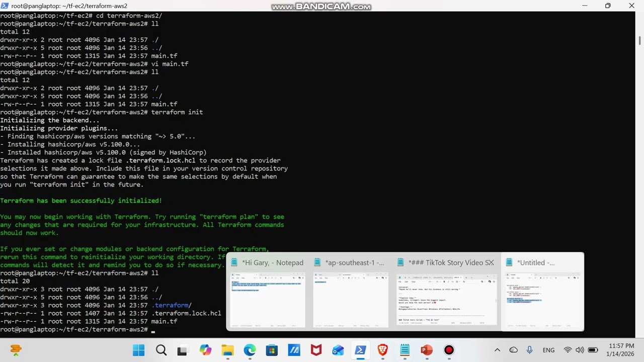The height and width of the screenshot is (362, 644).
Task: Click the Notepad taskbar icon
Action: pos(405,350)
